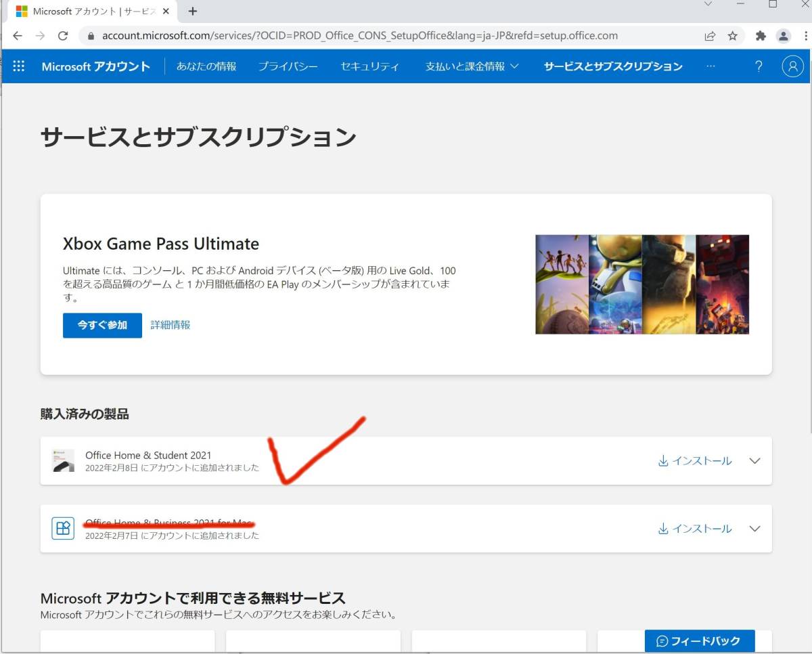The height and width of the screenshot is (654, 812).
Task: Click the 今すぐ参加 button
Action: [x=102, y=325]
